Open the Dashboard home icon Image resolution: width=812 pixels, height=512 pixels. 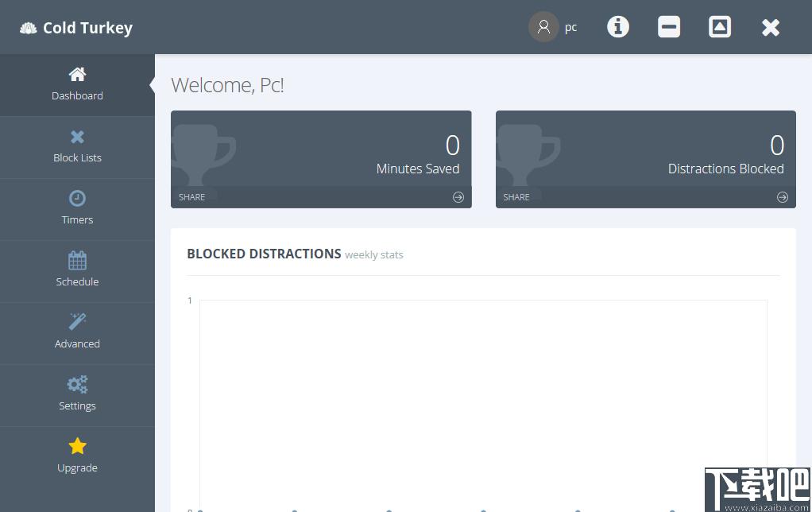[77, 74]
